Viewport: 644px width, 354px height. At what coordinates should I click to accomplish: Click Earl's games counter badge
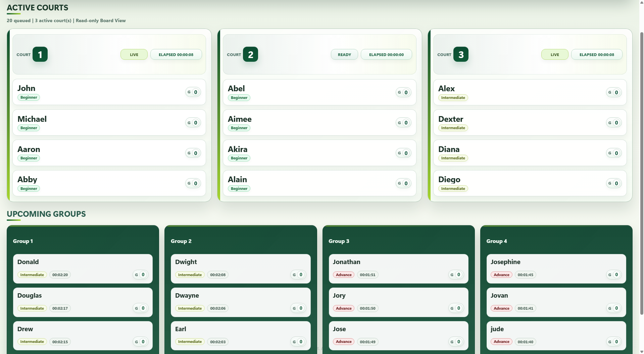point(298,342)
